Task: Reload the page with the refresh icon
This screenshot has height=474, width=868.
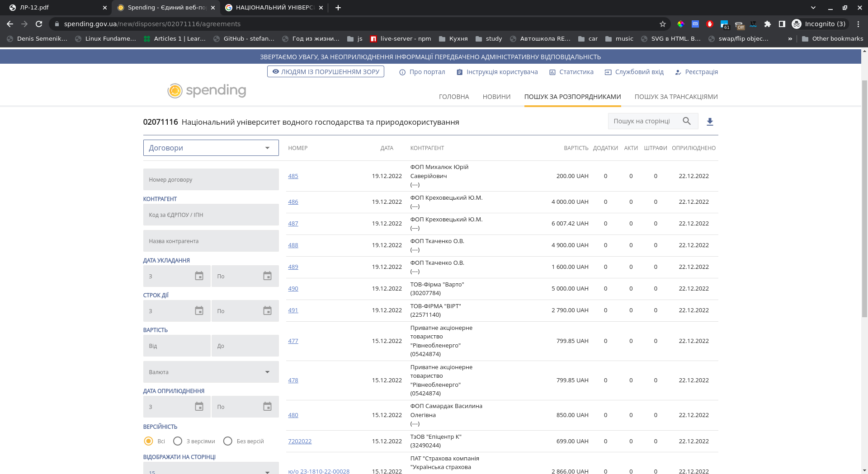Action: click(39, 24)
